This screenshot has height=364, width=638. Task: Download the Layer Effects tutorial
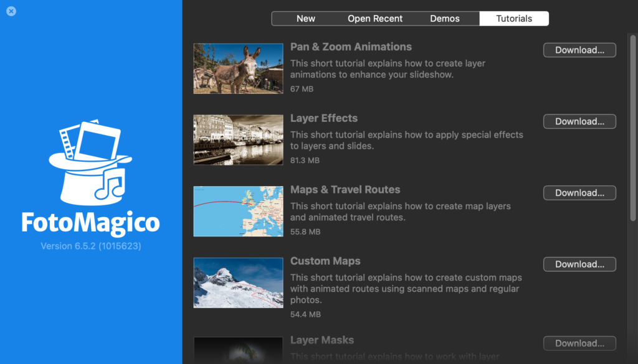click(x=579, y=121)
